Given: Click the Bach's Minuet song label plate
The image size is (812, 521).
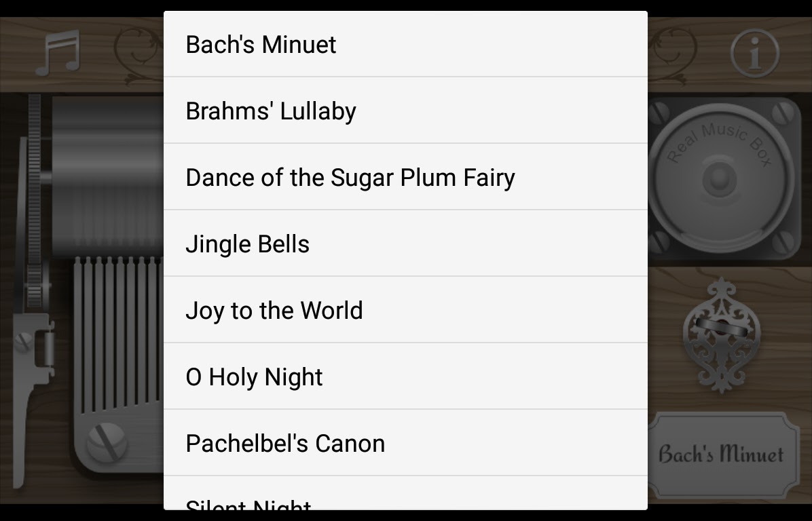Looking at the screenshot, I should (722, 454).
